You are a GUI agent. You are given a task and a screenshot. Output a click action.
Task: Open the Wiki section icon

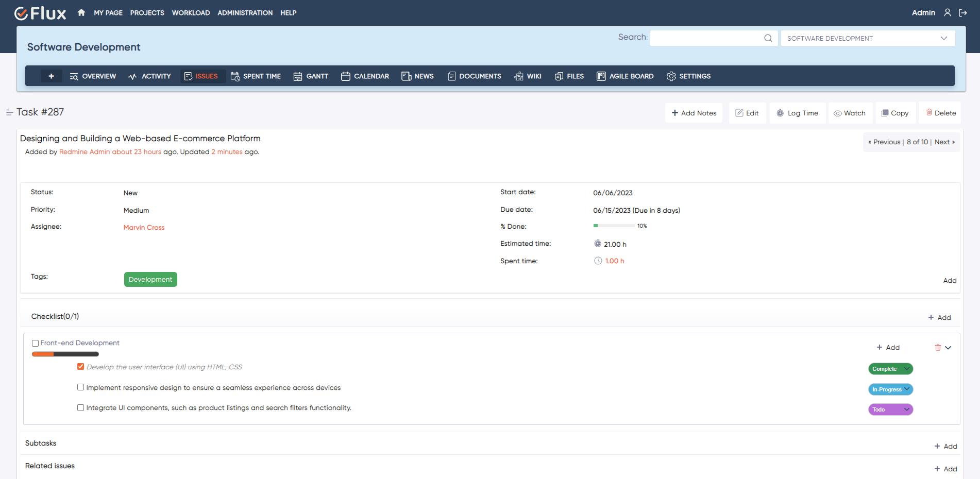tap(518, 76)
